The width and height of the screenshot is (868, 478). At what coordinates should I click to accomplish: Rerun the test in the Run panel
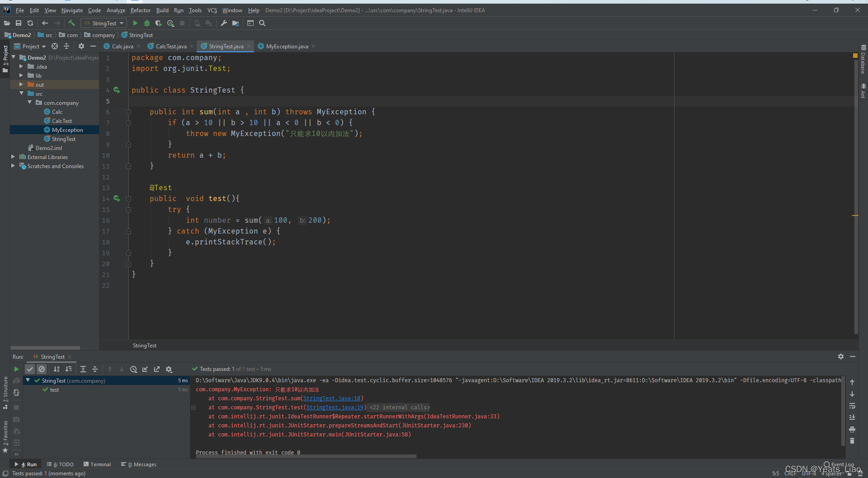(16, 369)
